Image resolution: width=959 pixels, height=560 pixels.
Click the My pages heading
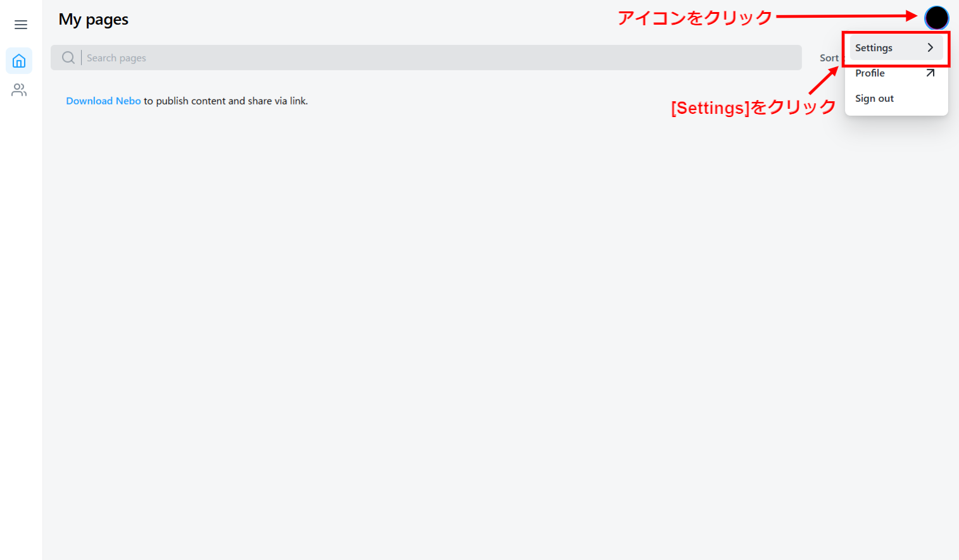[x=94, y=20]
